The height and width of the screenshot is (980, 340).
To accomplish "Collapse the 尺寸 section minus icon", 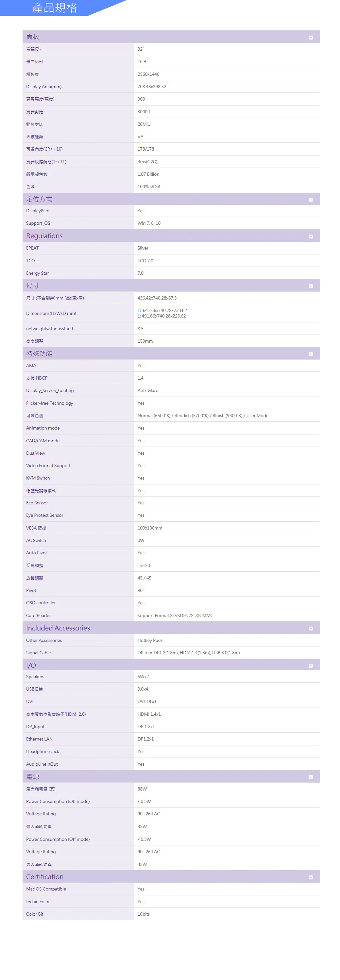I will coord(310,286).
